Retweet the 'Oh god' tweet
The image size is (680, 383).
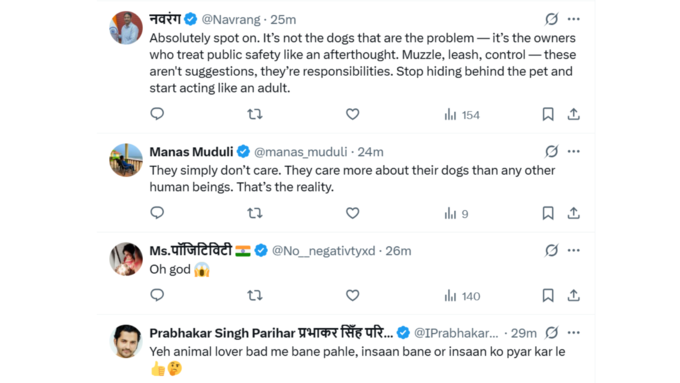255,295
